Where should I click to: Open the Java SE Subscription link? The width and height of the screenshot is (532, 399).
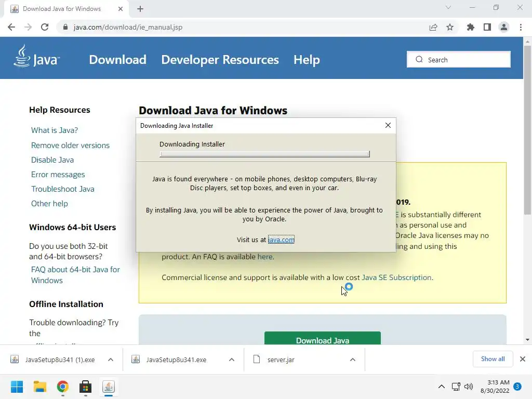pos(396,277)
